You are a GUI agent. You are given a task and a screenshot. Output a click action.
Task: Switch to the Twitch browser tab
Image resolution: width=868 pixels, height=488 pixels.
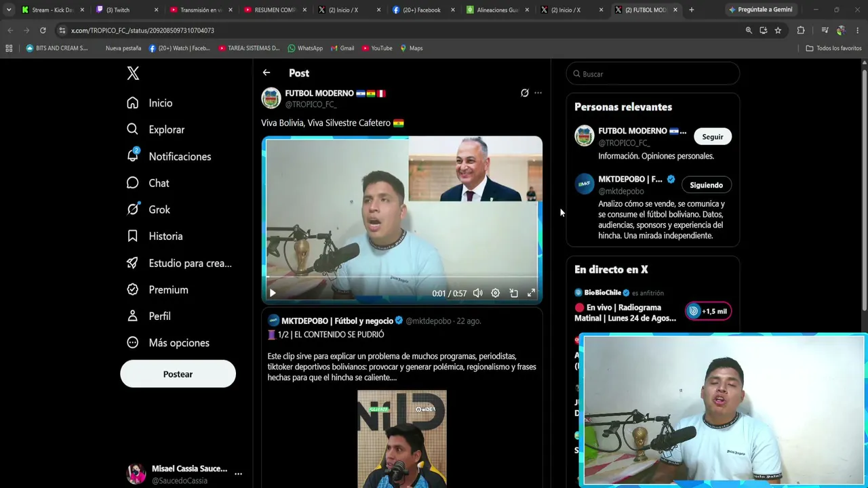tap(126, 10)
